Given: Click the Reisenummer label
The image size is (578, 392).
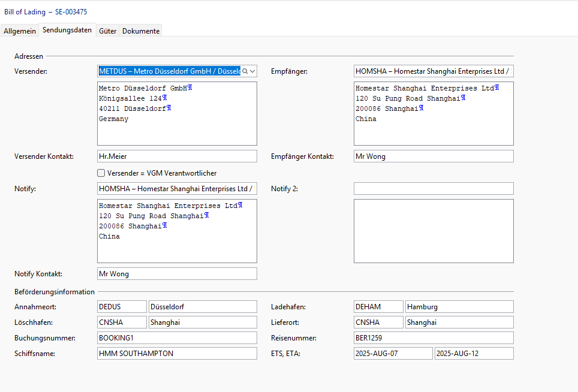Looking at the screenshot, I should click(x=294, y=338).
